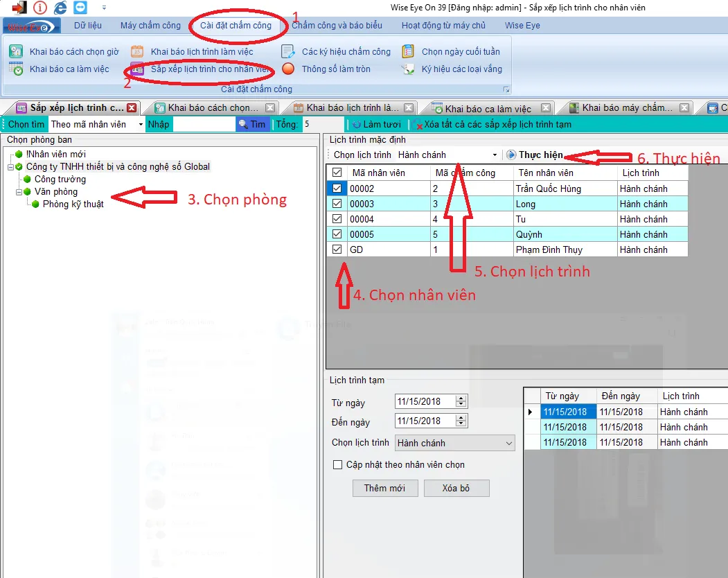Click the Làm tươi refresh icon
The height and width of the screenshot is (578, 728).
pos(357,125)
